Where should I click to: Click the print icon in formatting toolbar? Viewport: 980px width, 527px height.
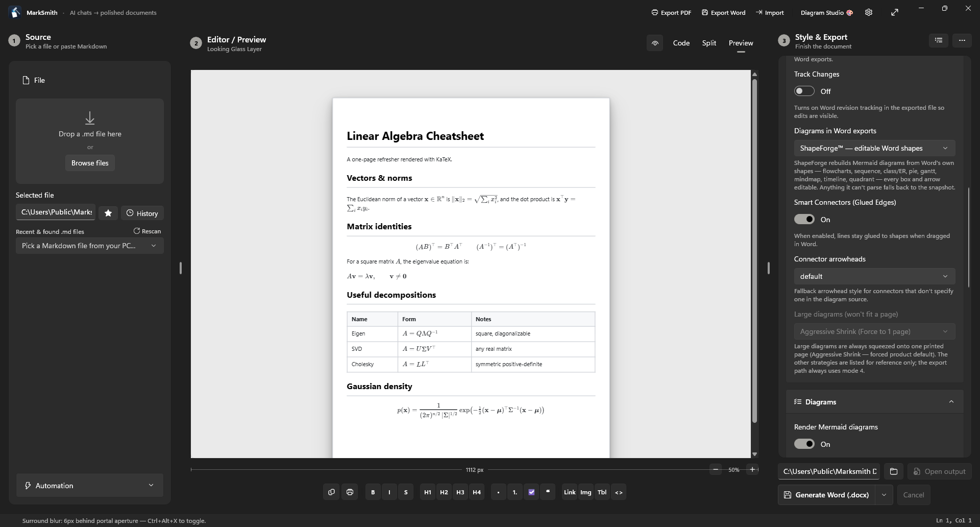350,492
